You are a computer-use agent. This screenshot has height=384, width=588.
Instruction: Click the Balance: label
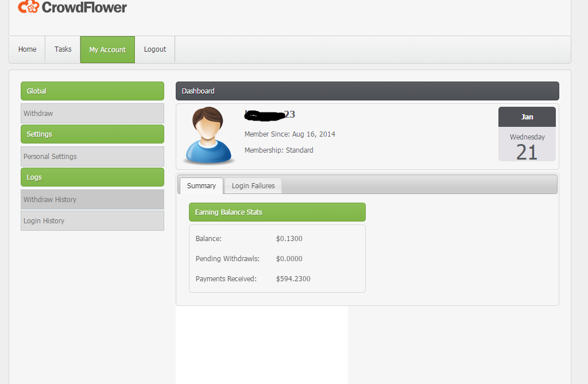[x=208, y=239]
